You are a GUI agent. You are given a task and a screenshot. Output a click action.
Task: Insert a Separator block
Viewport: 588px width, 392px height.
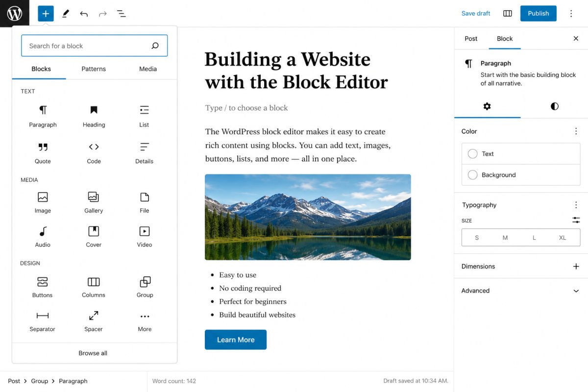click(x=43, y=321)
